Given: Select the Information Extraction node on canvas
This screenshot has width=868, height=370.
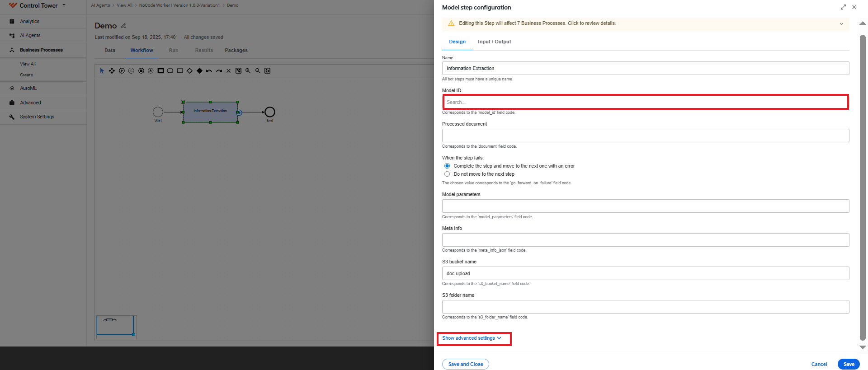Looking at the screenshot, I should 210,112.
